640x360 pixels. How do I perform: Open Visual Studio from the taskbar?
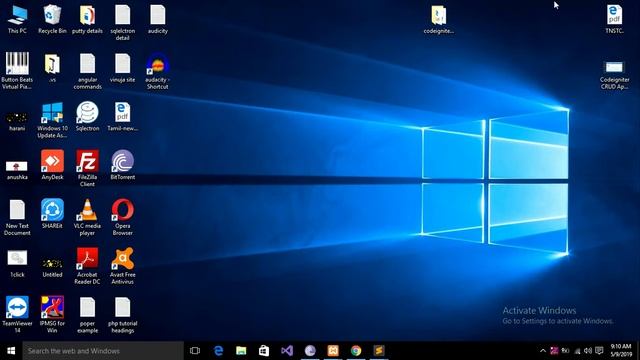click(x=287, y=351)
